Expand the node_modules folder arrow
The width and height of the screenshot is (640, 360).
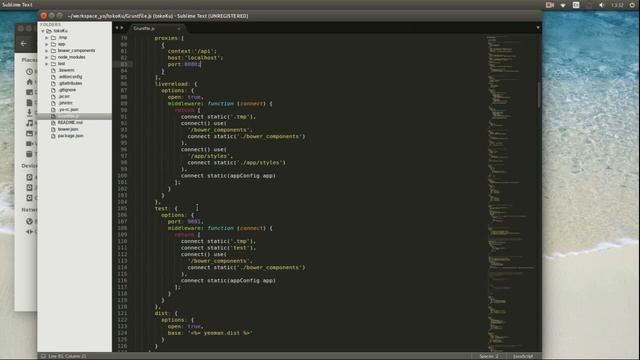(47, 57)
